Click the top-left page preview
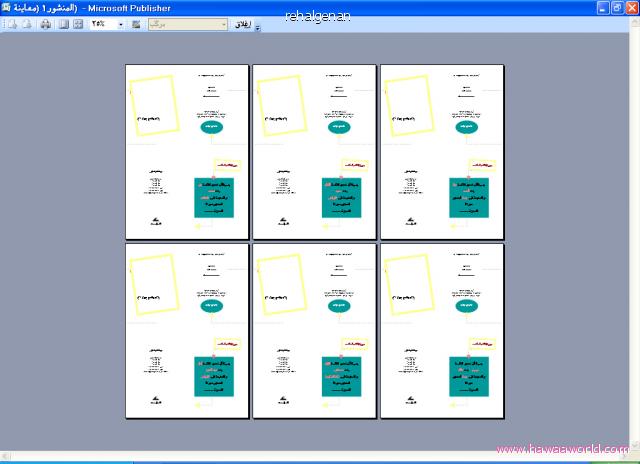The height and width of the screenshot is (464, 640). [186, 150]
